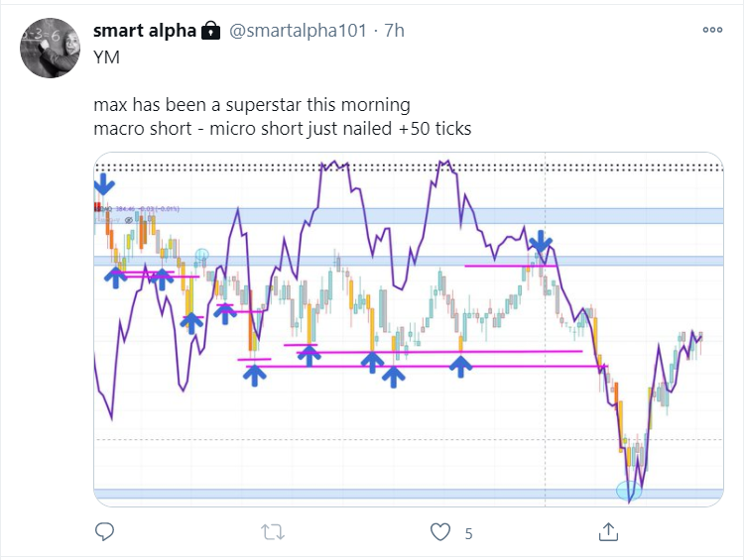Like the tweet with the heart icon

click(440, 532)
